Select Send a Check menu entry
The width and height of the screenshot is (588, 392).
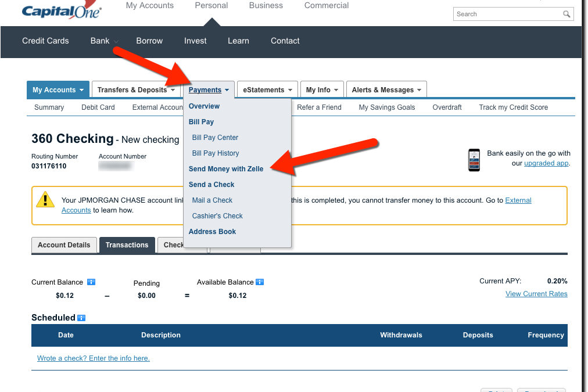point(211,185)
